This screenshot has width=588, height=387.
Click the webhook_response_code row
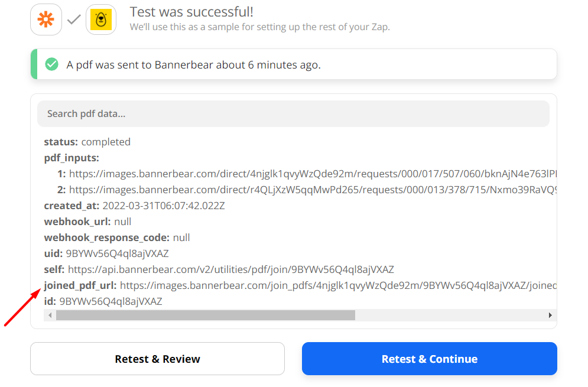[117, 238]
